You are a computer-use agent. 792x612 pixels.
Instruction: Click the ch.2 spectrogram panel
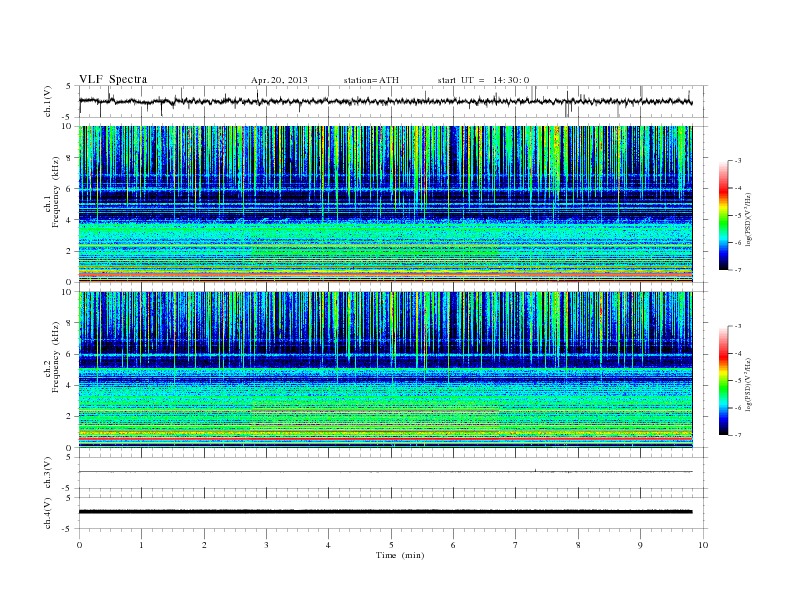point(385,370)
